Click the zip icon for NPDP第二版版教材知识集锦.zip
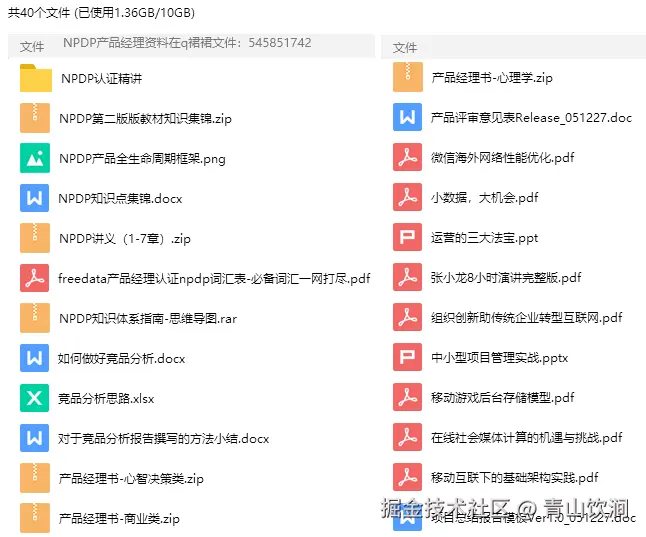 pyautogui.click(x=35, y=118)
